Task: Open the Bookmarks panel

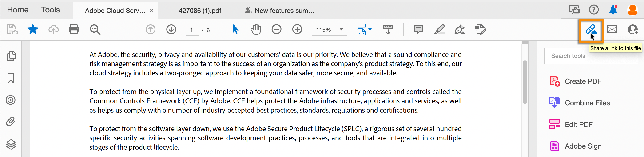Action: click(11, 78)
